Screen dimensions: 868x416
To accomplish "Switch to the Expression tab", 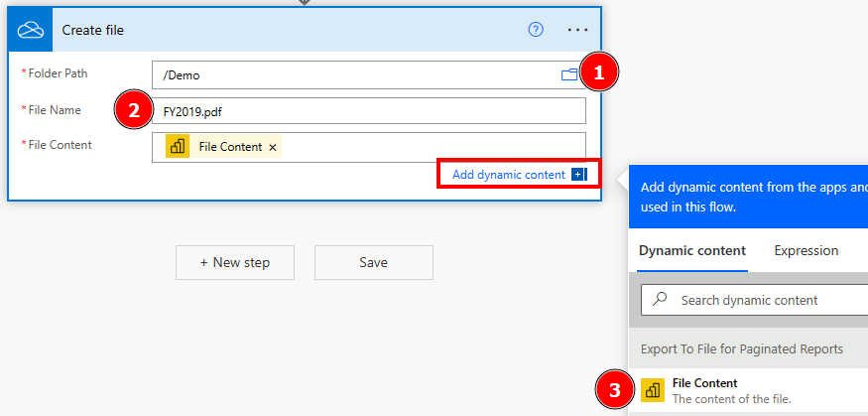I will click(806, 251).
